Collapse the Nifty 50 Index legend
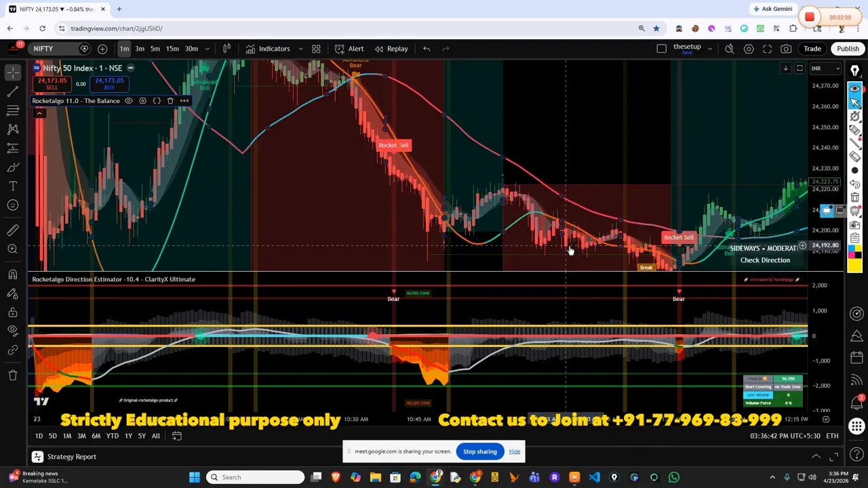868x488 pixels. 130,68
